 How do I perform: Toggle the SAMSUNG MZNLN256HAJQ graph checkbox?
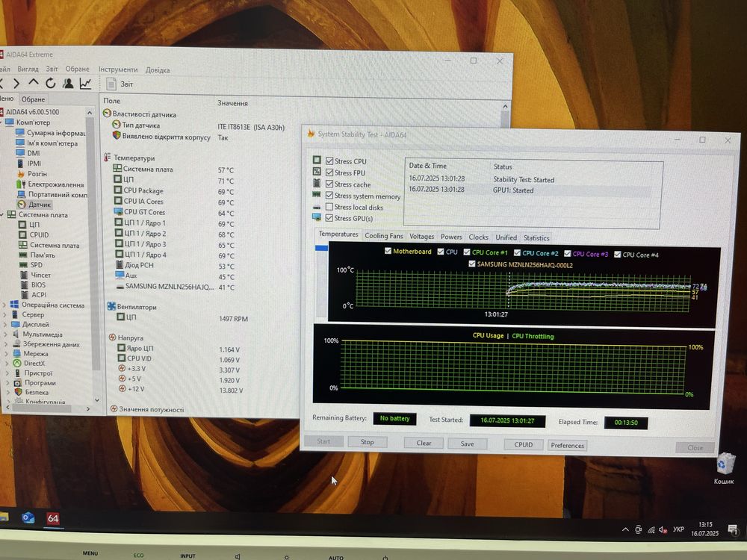[x=471, y=264]
